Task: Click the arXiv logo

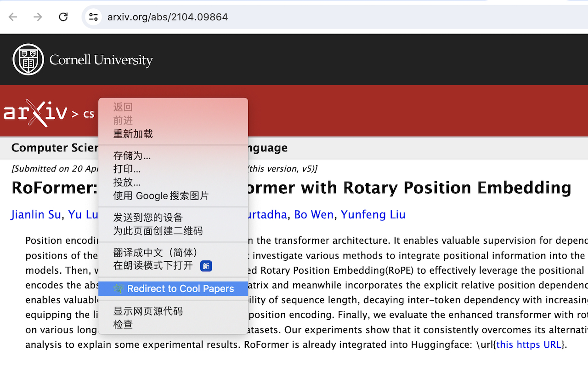Action: [36, 113]
